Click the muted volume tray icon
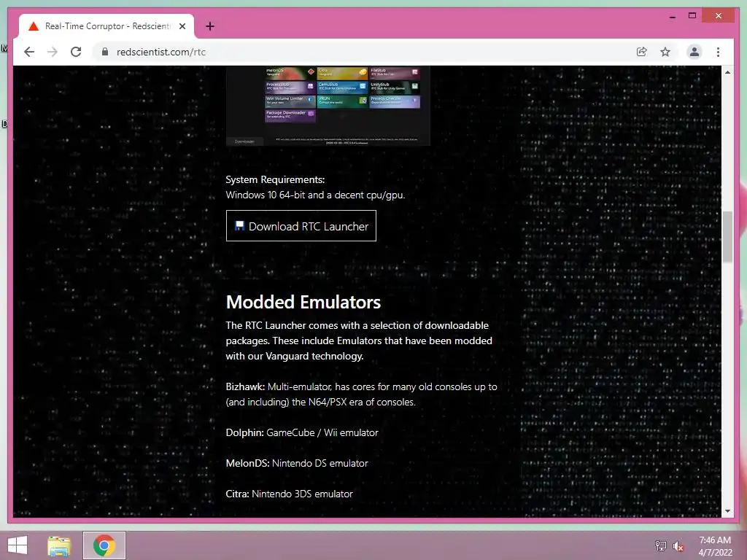Image resolution: width=747 pixels, height=560 pixels. click(678, 545)
